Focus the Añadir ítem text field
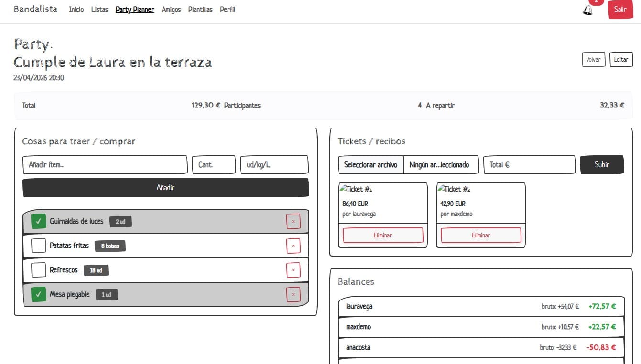 click(105, 165)
